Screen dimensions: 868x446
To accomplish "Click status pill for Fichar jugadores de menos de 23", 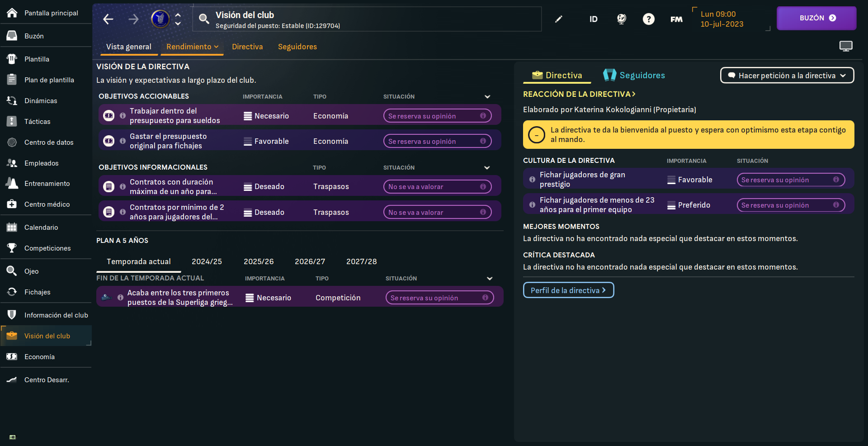I will (x=791, y=205).
